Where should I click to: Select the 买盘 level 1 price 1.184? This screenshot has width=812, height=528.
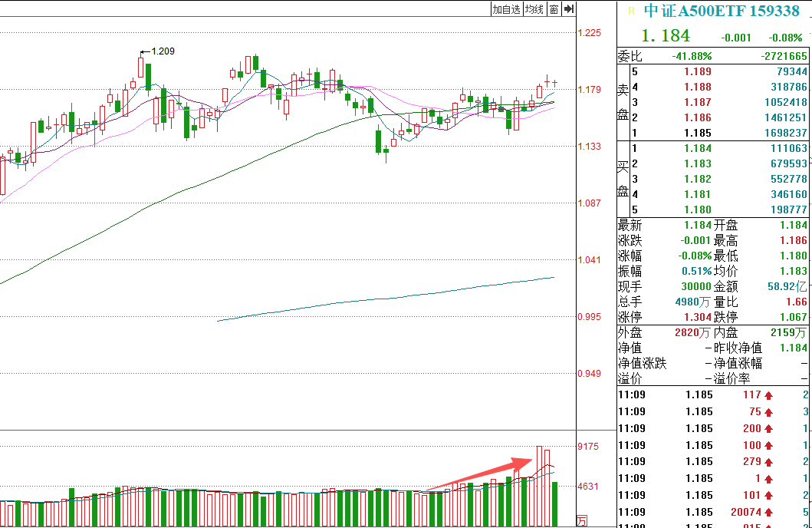(x=697, y=148)
